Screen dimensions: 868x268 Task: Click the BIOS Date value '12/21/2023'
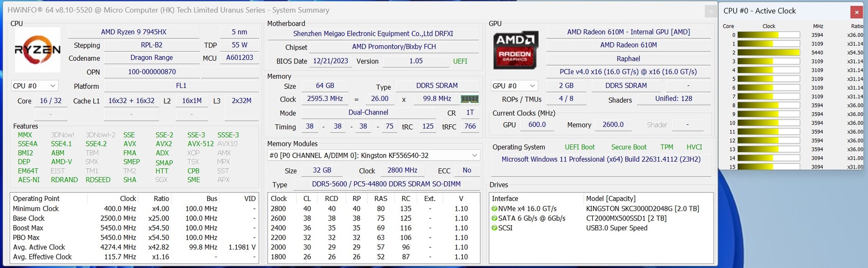click(x=330, y=61)
